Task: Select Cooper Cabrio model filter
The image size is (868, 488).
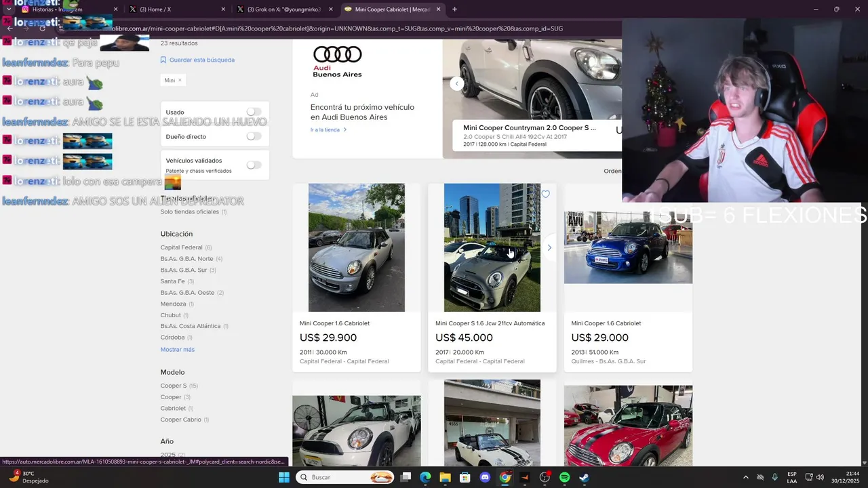Action: click(x=180, y=420)
